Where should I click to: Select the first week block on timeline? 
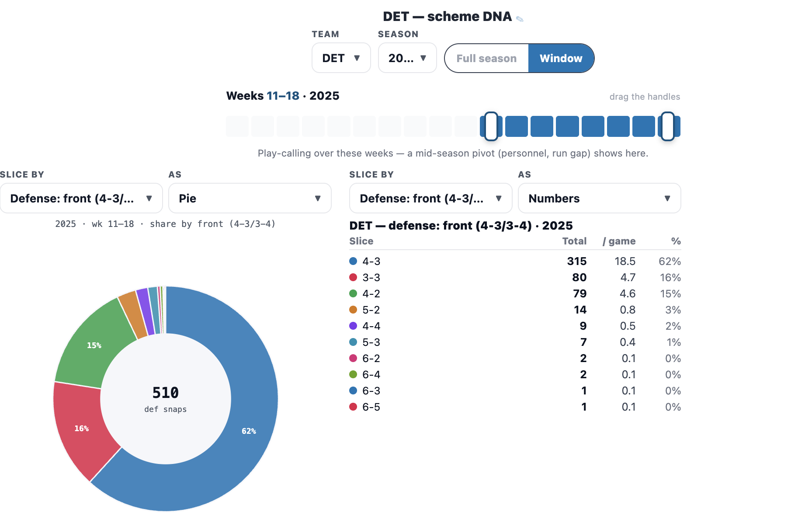(x=237, y=126)
